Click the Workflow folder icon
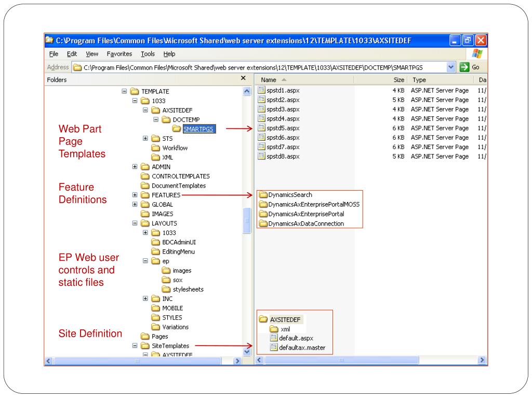The width and height of the screenshot is (532, 399). 156,148
